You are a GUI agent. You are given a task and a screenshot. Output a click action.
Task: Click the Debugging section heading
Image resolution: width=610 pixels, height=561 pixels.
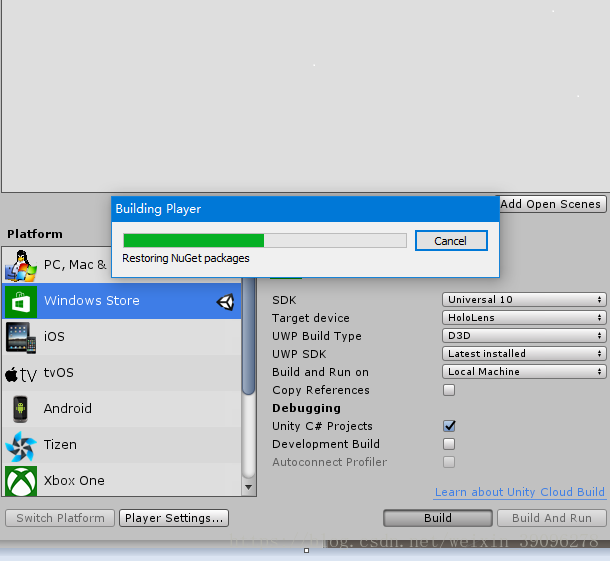point(307,408)
